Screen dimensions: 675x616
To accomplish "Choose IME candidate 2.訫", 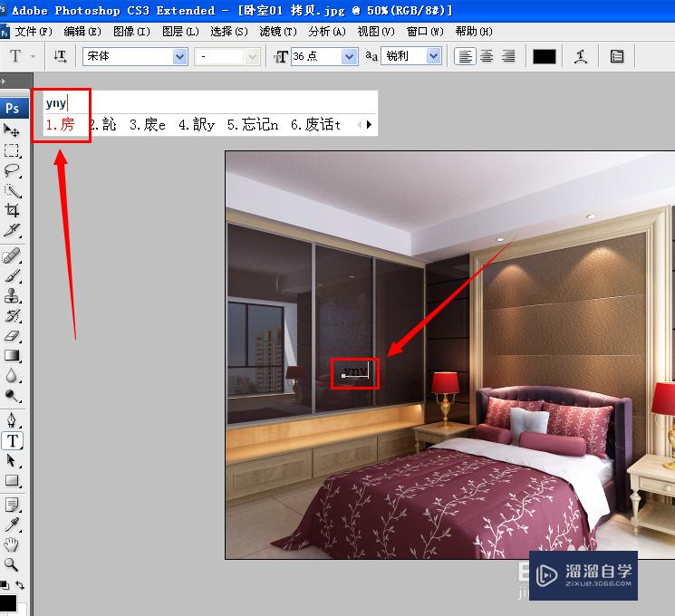I will click(x=103, y=125).
